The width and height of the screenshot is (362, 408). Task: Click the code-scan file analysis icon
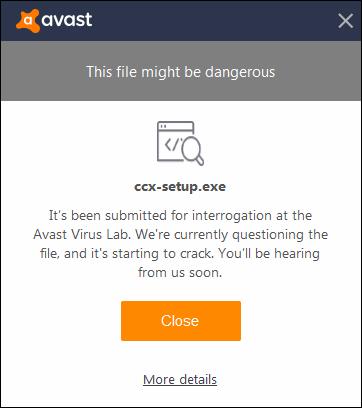[x=180, y=143]
